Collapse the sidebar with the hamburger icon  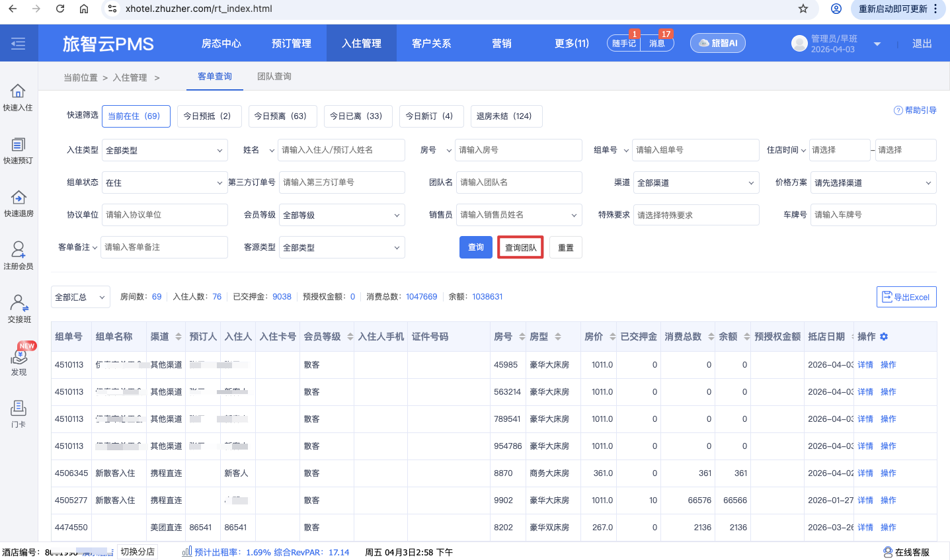pyautogui.click(x=19, y=44)
